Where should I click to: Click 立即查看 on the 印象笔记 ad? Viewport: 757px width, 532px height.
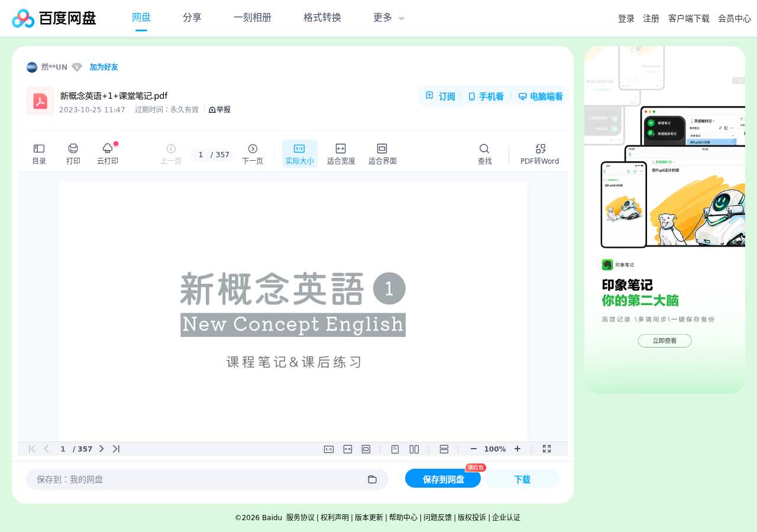point(665,341)
